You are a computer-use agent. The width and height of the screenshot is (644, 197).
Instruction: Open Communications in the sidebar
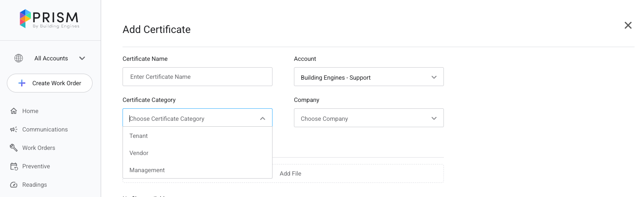45,129
